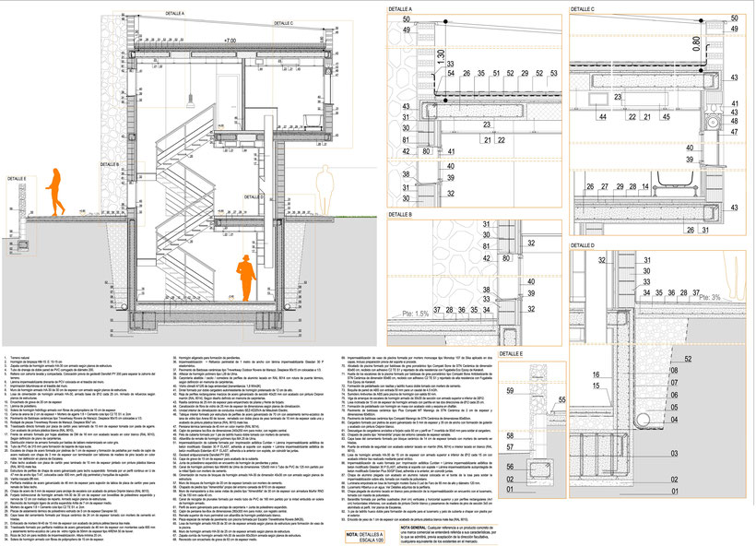Select the DETALLE B callout label beside the section stone wall
Image resolution: width=756 pixels, height=546 pixels.
pos(110,164)
